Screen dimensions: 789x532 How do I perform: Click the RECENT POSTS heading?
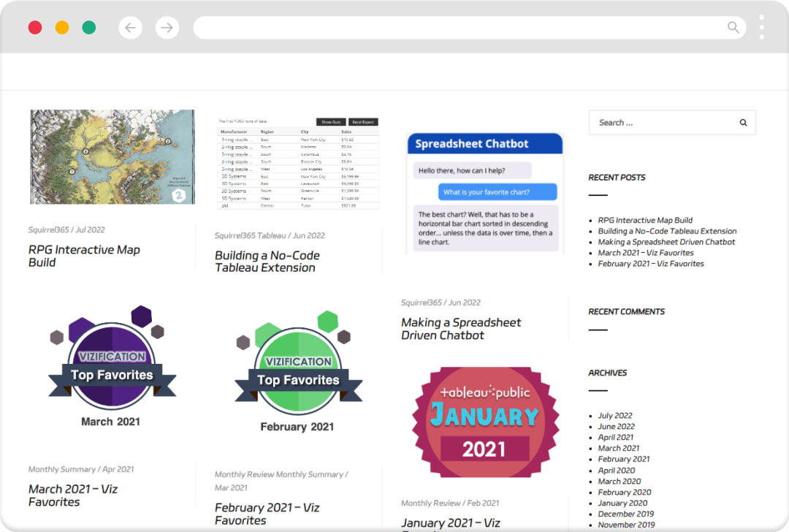(x=617, y=177)
